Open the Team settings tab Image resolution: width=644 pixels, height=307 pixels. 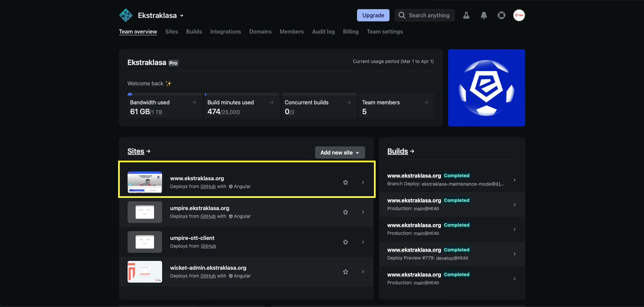pyautogui.click(x=385, y=32)
